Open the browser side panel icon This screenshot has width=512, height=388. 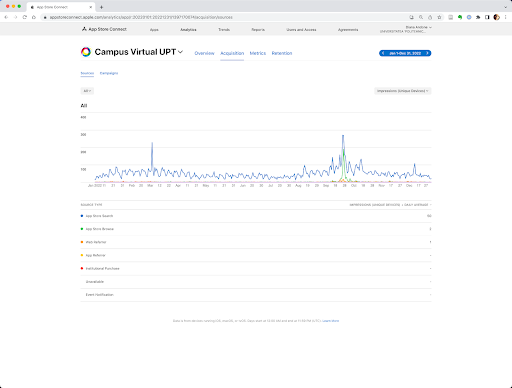pyautogui.click(x=487, y=17)
